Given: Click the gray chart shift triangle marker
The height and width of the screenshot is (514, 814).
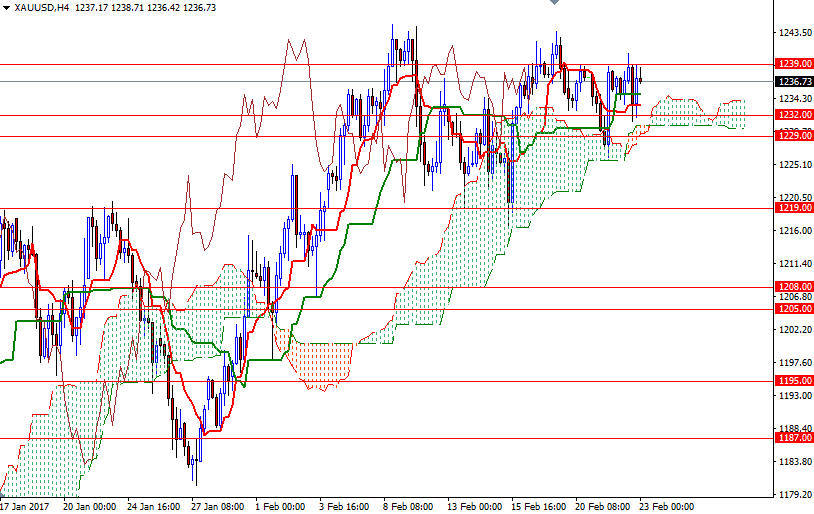Looking at the screenshot, I should click(554, 4).
